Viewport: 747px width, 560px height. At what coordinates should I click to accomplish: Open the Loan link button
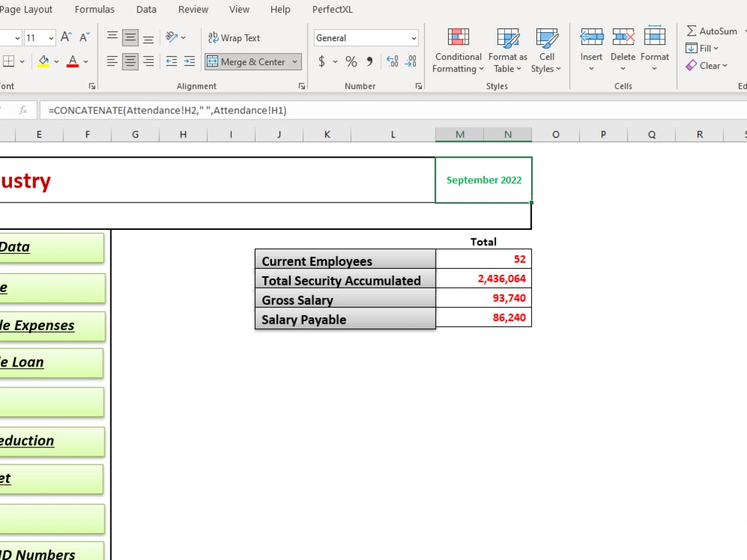click(x=52, y=363)
